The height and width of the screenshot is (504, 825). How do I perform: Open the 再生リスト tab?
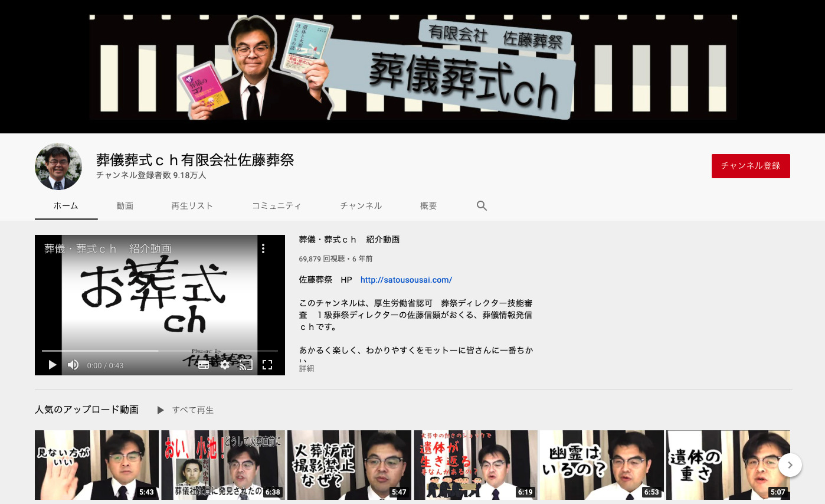[x=192, y=206]
